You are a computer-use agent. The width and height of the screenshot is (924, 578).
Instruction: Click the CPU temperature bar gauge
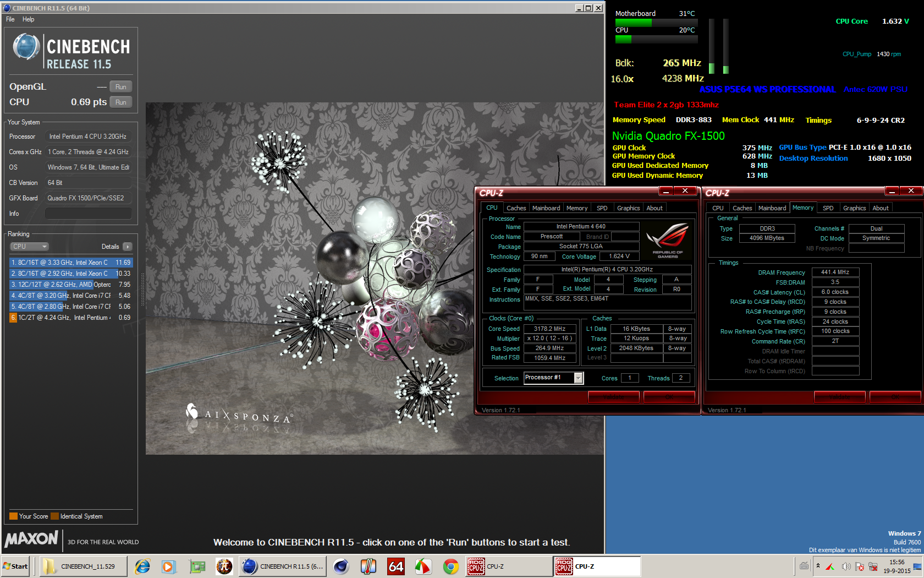(x=656, y=39)
